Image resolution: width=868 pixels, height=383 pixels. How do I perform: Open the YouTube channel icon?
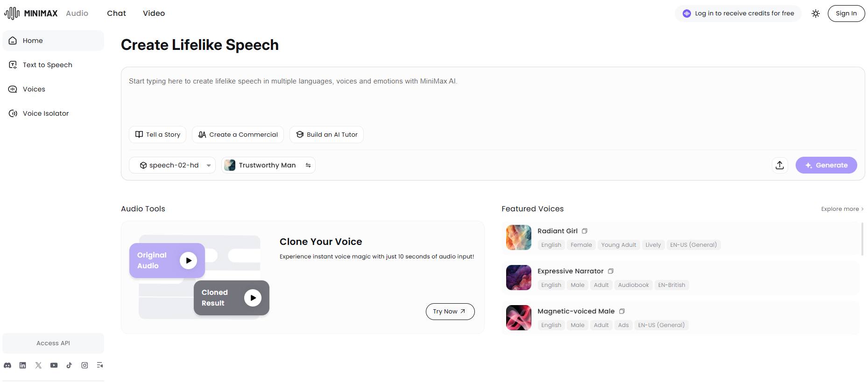tap(54, 365)
